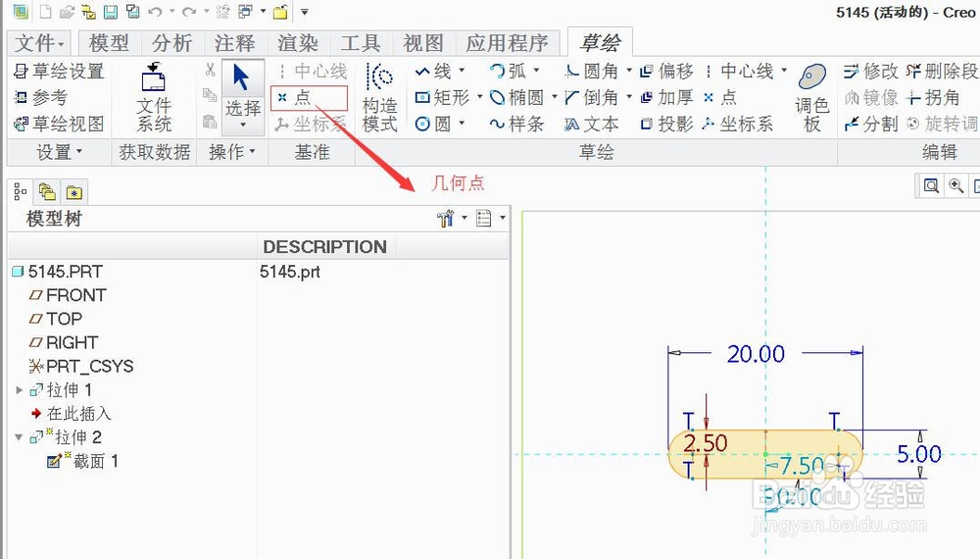980x559 pixels.
Task: Click 草绘视图 sketch view tool
Action: click(x=59, y=124)
